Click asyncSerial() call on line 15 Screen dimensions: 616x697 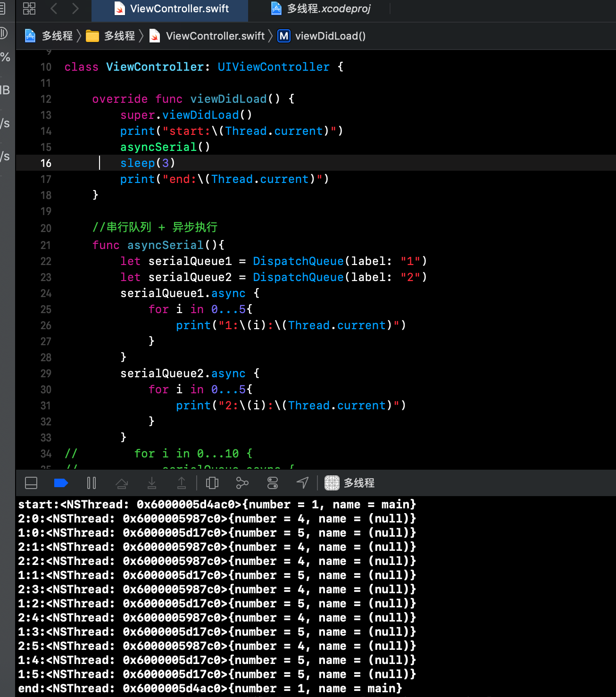click(165, 147)
